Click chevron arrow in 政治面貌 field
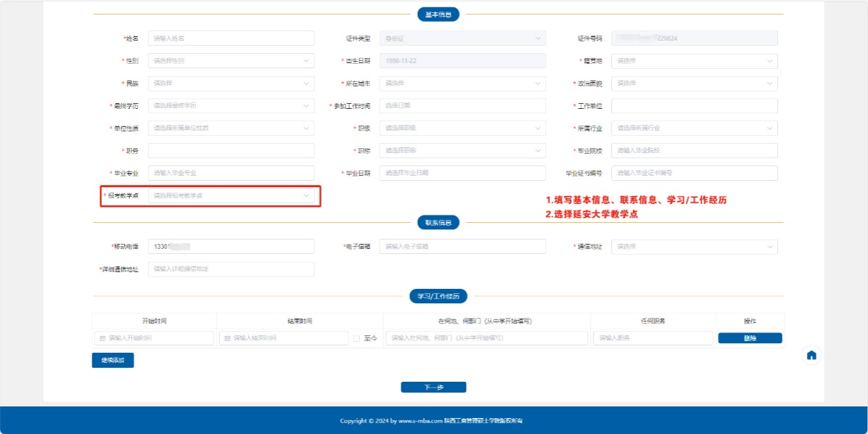Image resolution: width=868 pixels, height=434 pixels. point(769,83)
